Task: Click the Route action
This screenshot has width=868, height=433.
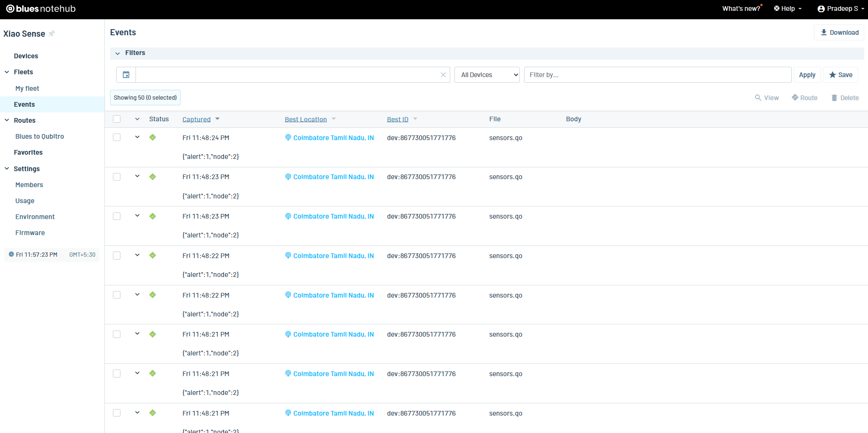Action: pos(804,98)
